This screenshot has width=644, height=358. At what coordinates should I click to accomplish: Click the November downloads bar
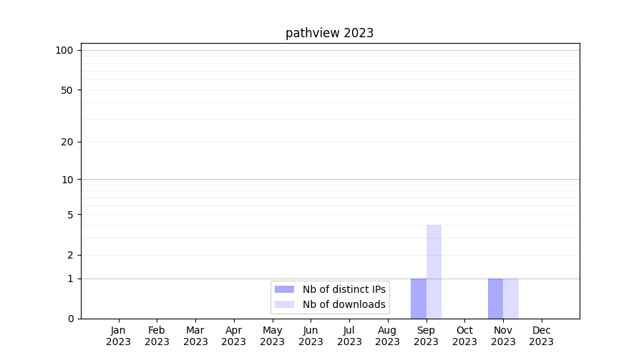[511, 299]
